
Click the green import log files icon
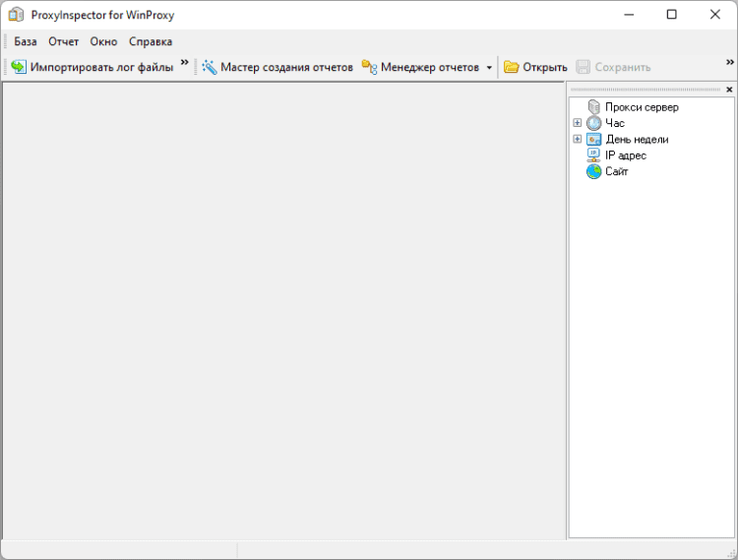click(19, 67)
